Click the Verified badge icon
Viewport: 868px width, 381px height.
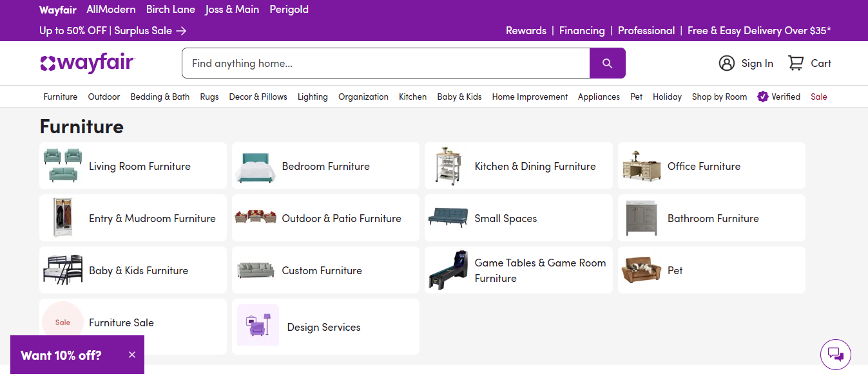pyautogui.click(x=762, y=97)
